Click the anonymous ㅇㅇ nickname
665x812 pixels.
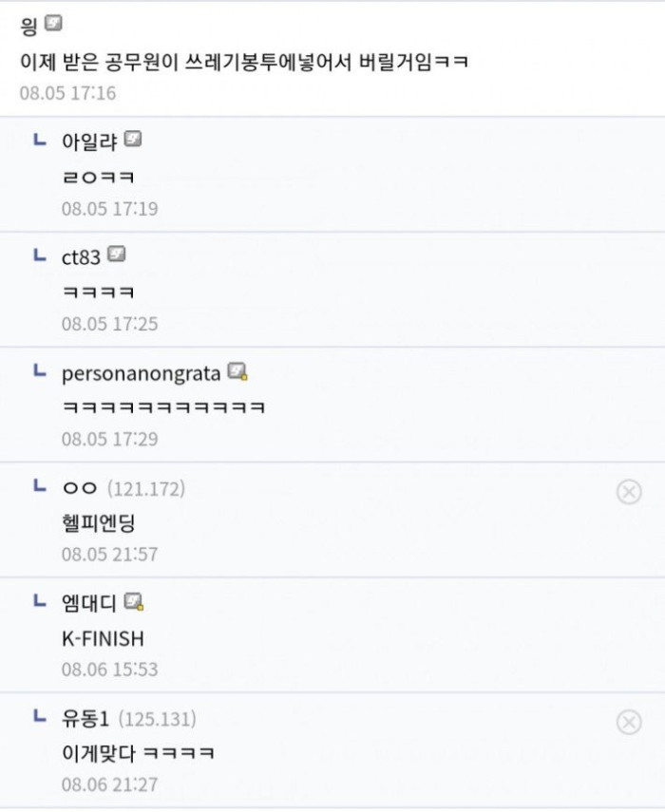point(79,488)
